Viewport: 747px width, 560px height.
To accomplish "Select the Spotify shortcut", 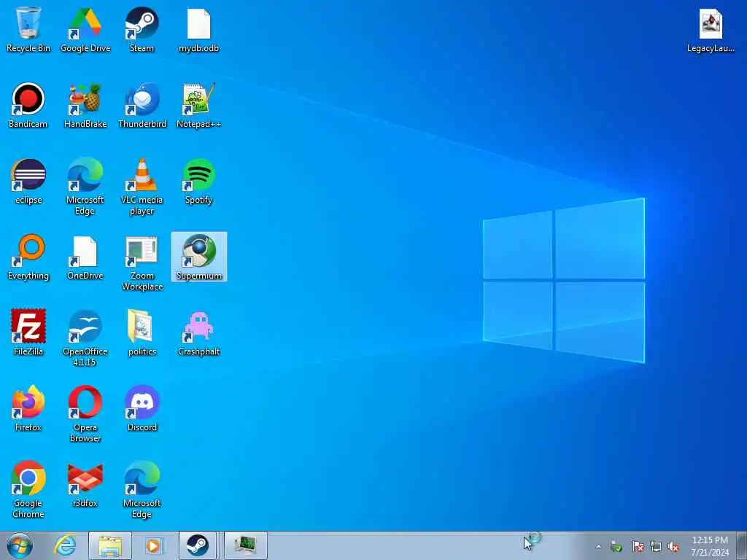I will 198,181.
